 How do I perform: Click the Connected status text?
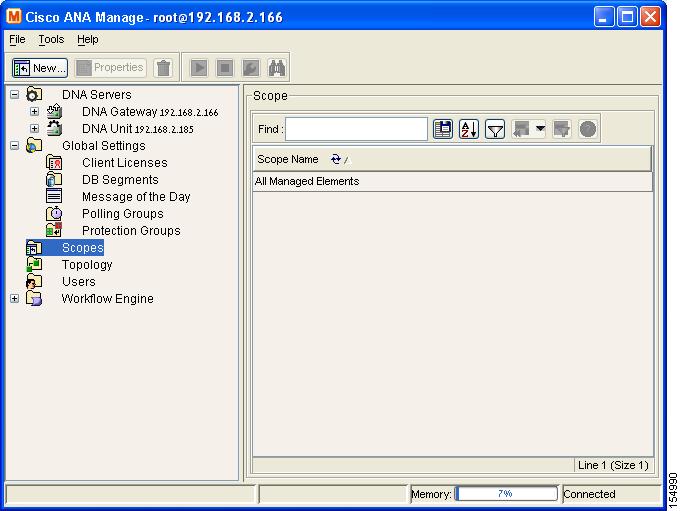[589, 494]
